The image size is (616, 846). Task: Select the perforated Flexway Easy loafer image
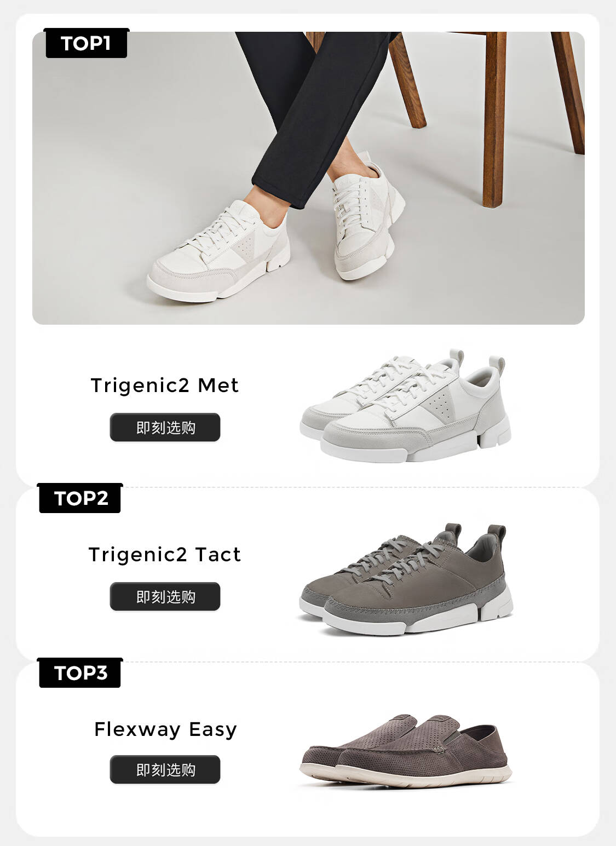pyautogui.click(x=406, y=750)
